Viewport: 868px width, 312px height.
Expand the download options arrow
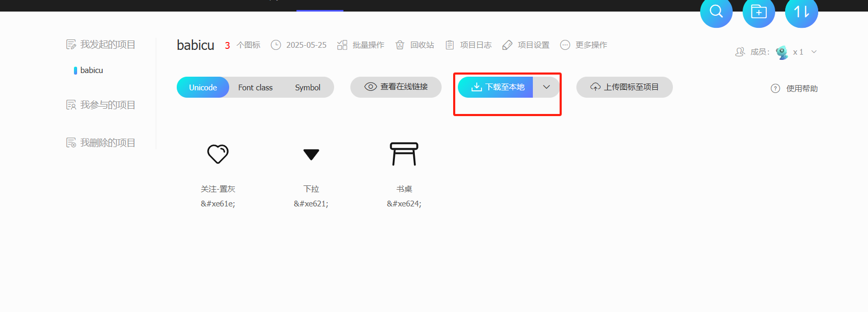[546, 87]
